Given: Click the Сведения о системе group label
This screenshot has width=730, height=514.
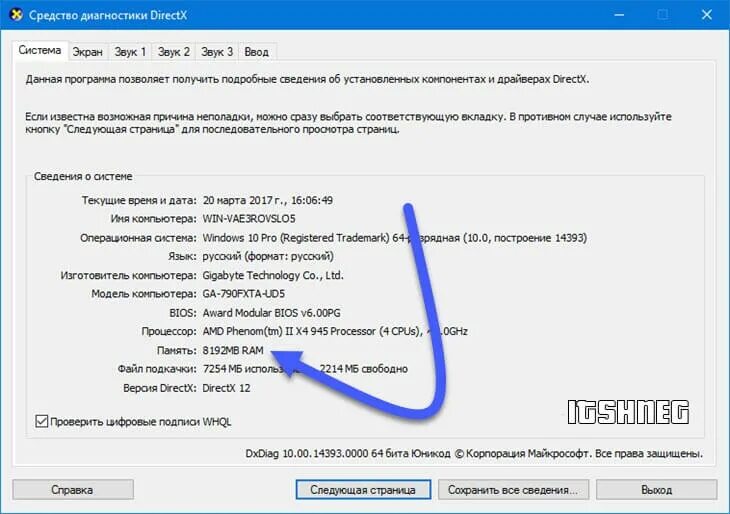Looking at the screenshot, I should (x=83, y=176).
